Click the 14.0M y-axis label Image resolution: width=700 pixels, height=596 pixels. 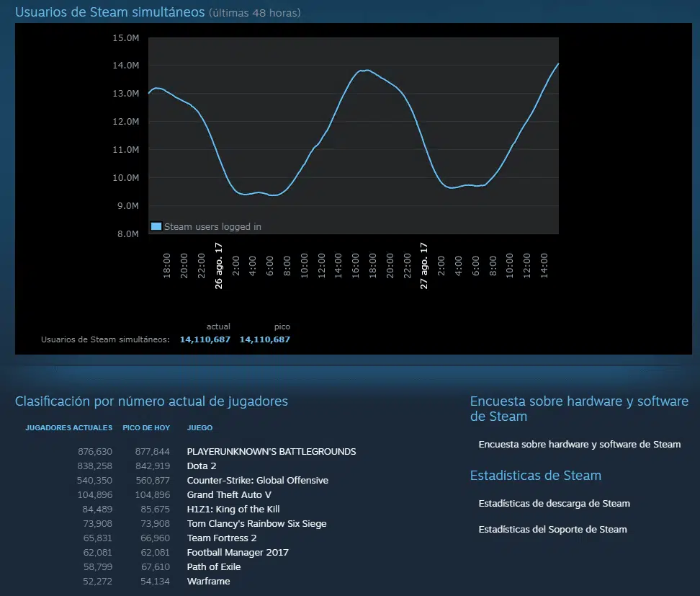126,66
